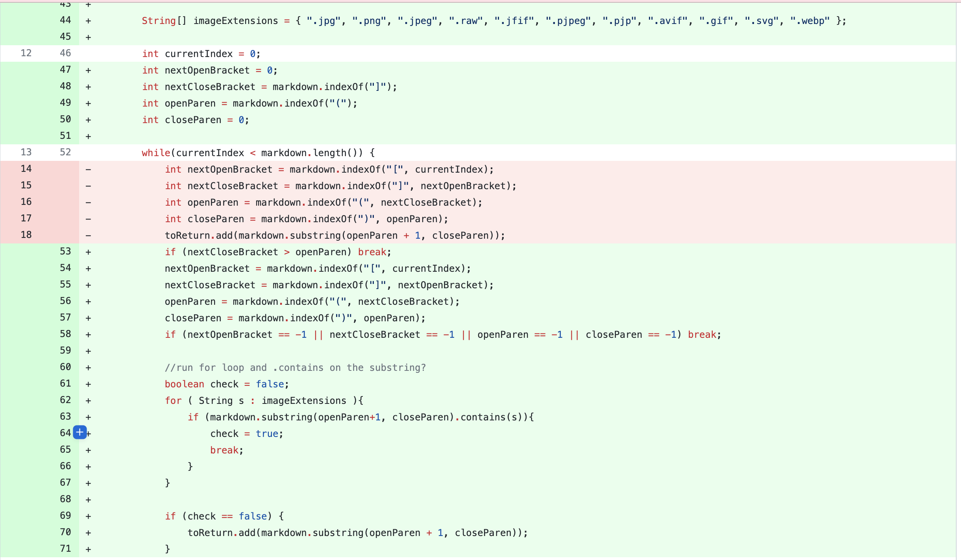
Task: Click the deleted toReturn.add code line
Action: pos(335,236)
